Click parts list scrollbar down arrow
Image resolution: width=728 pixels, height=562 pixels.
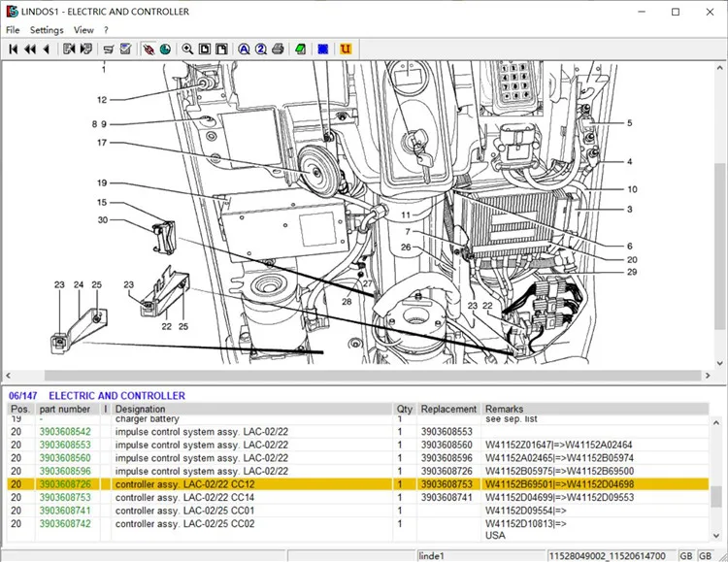(716, 535)
